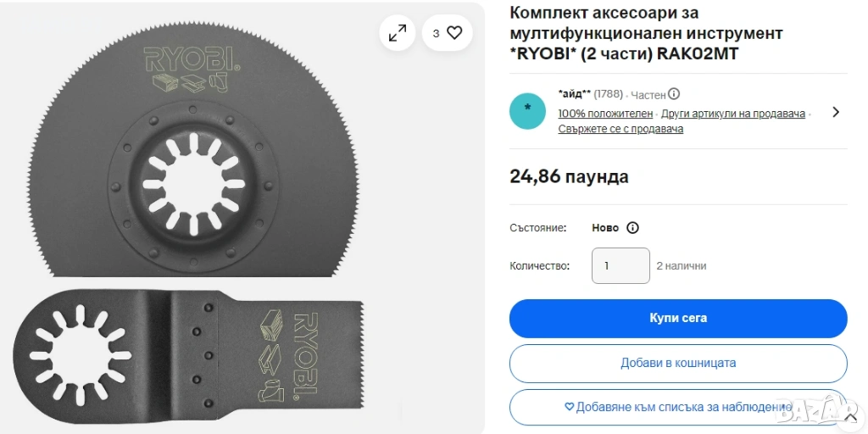868x434 pixels.
Task: Click the seller feedback count (1788)
Action: point(608,94)
